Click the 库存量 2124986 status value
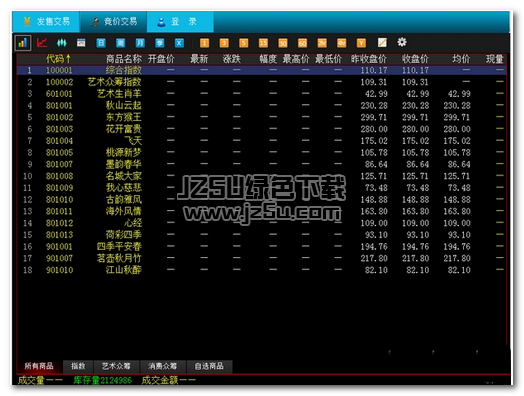The width and height of the screenshot is (524, 396). point(102,380)
